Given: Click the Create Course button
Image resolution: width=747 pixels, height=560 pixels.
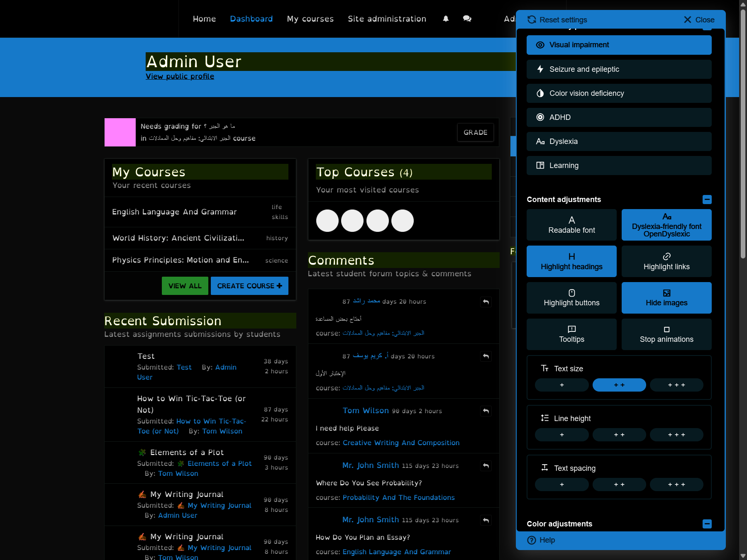Looking at the screenshot, I should click(x=249, y=286).
